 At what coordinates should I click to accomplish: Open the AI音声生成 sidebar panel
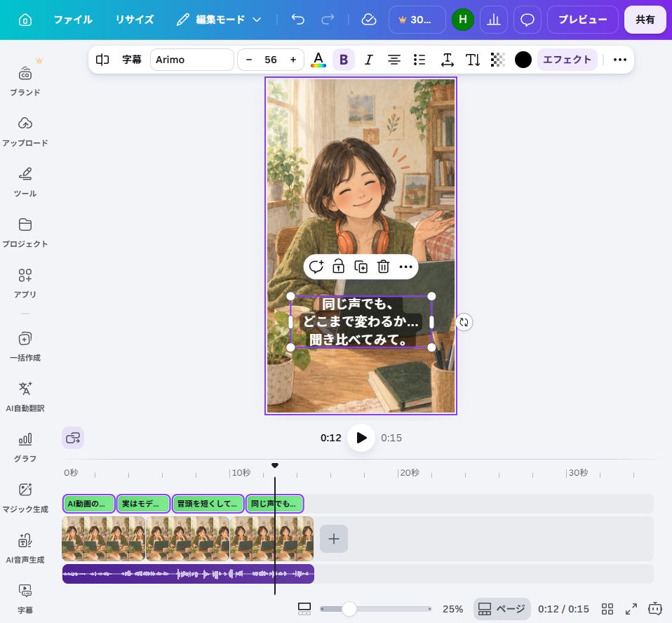pyautogui.click(x=25, y=548)
